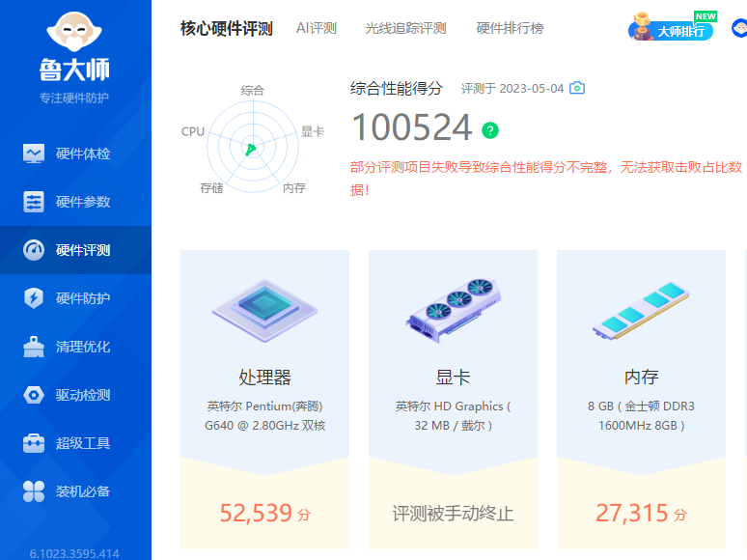
Task: Click the processor chip image
Action: [264, 311]
